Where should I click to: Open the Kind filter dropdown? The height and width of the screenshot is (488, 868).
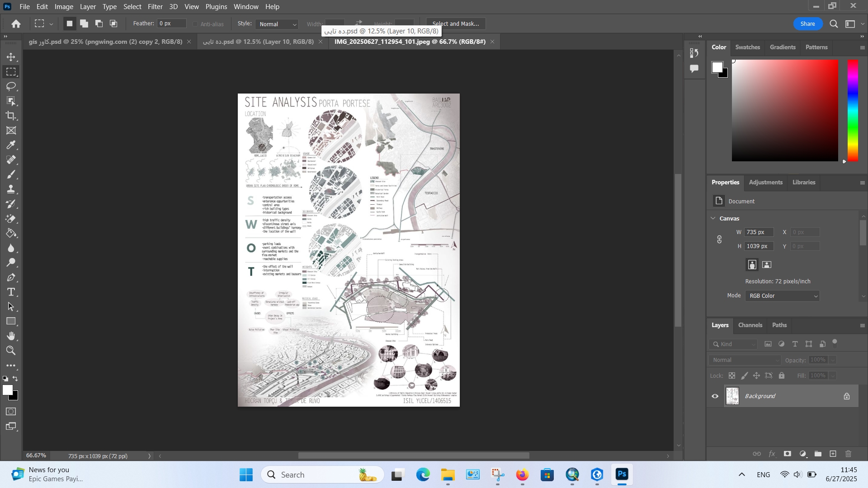coord(733,344)
